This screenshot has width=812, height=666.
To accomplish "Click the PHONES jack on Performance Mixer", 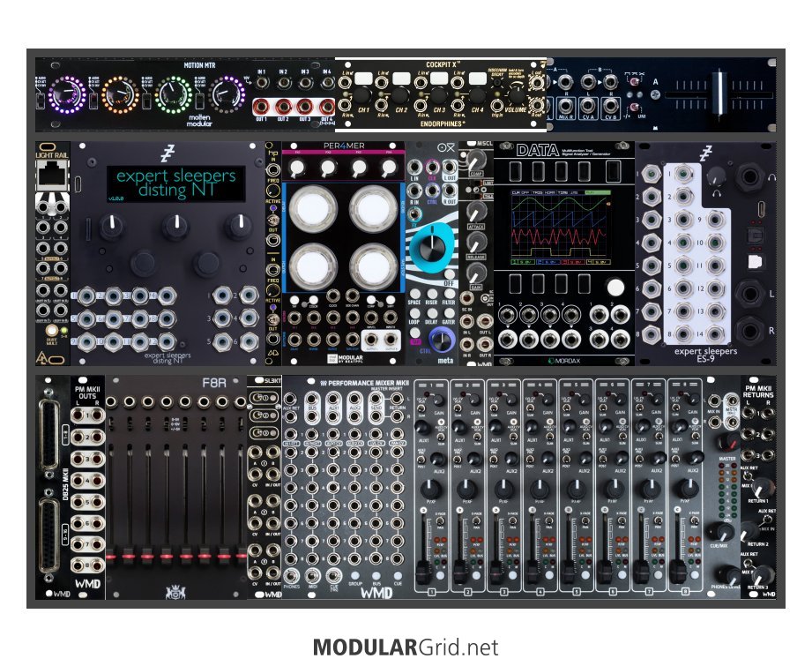I will pos(291,576).
